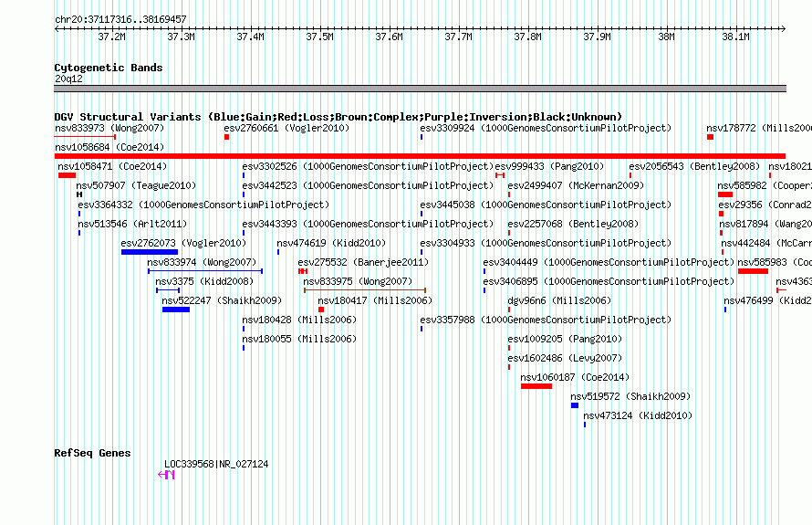Click nsv180428 (Mills2006) label
Image resolution: width=812 pixels, height=525 pixels.
coord(299,320)
